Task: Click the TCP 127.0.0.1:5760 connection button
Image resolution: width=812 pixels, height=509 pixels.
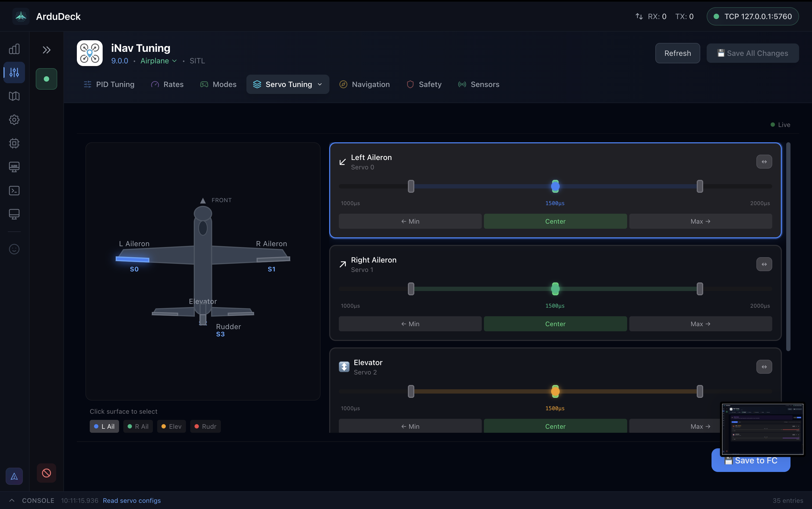Action: (753, 16)
